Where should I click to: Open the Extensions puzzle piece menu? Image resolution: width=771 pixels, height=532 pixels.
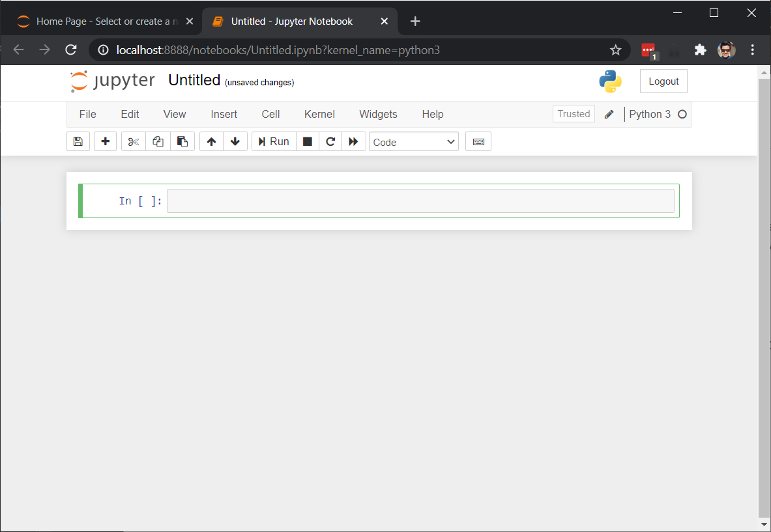click(x=700, y=49)
